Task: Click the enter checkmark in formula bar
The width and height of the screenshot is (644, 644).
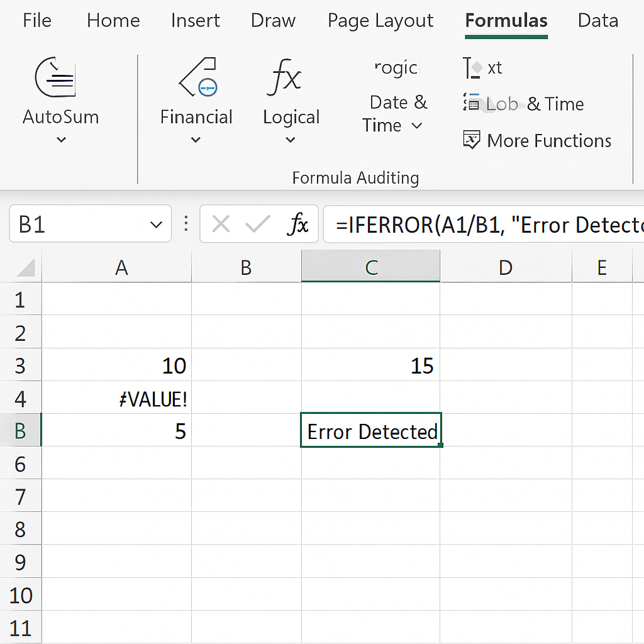Action: point(258,224)
